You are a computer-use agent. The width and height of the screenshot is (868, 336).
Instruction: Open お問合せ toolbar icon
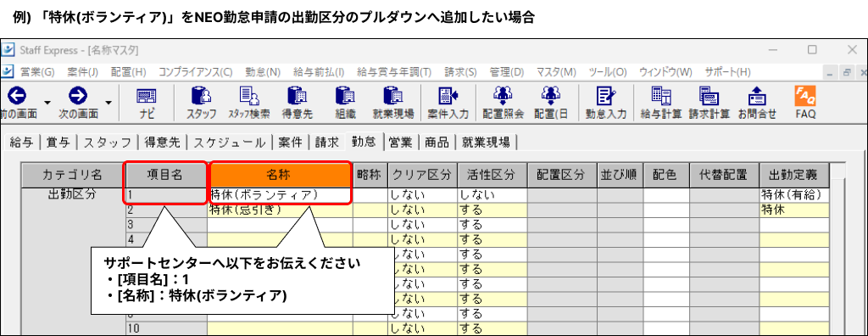(x=757, y=95)
